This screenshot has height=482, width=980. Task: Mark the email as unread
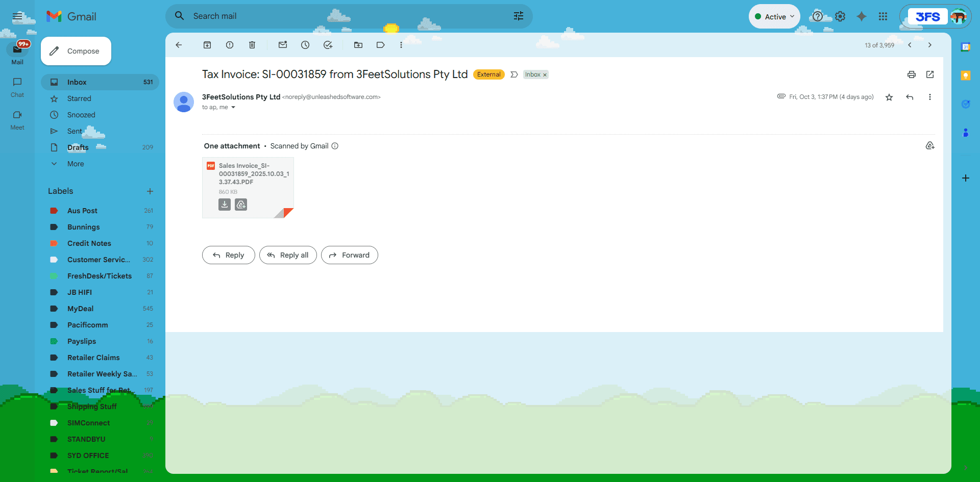(283, 45)
